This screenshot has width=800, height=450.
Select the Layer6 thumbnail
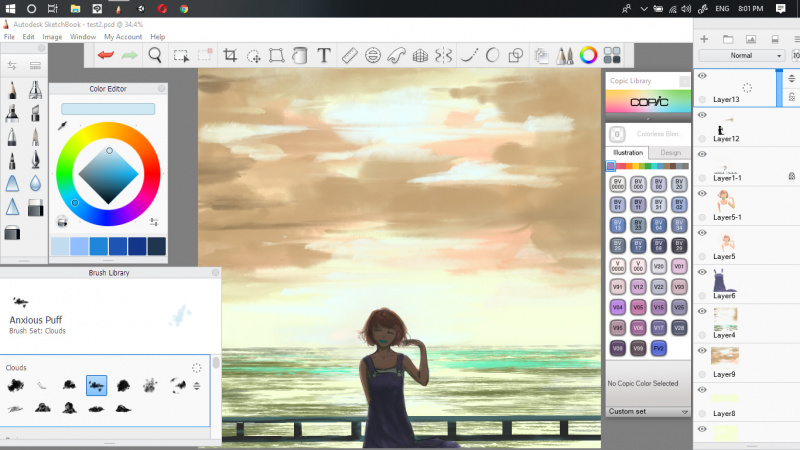pyautogui.click(x=724, y=281)
